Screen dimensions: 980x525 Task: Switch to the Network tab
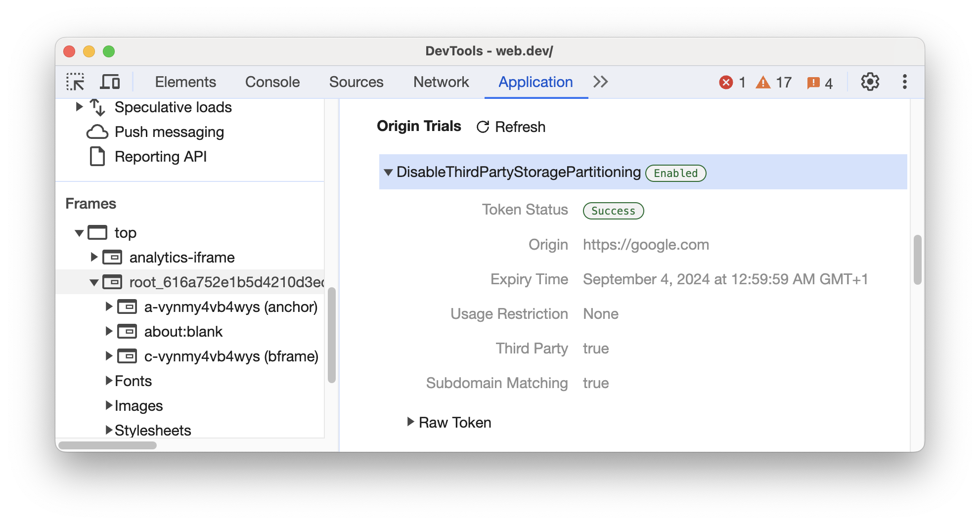[x=441, y=82]
